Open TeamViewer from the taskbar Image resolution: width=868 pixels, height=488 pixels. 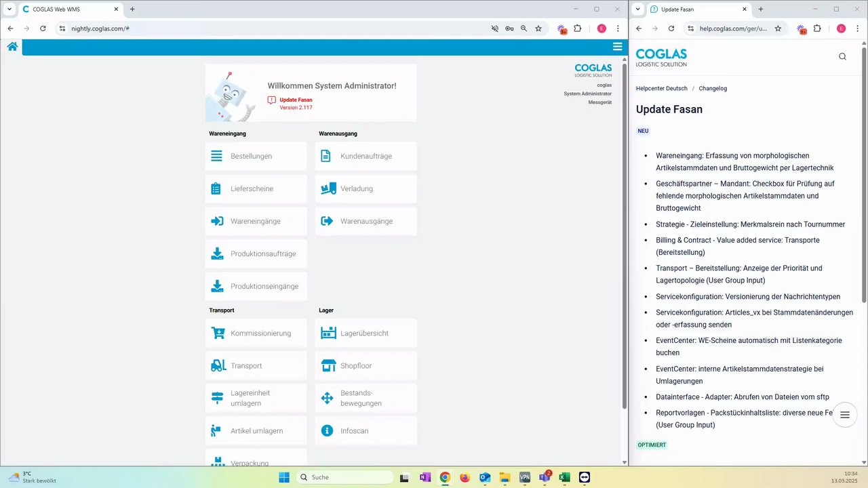(585, 477)
